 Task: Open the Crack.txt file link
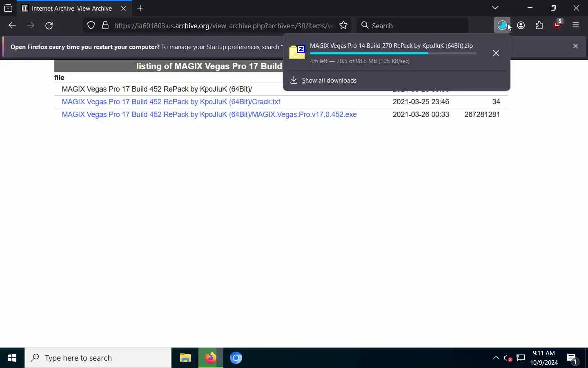[171, 102]
